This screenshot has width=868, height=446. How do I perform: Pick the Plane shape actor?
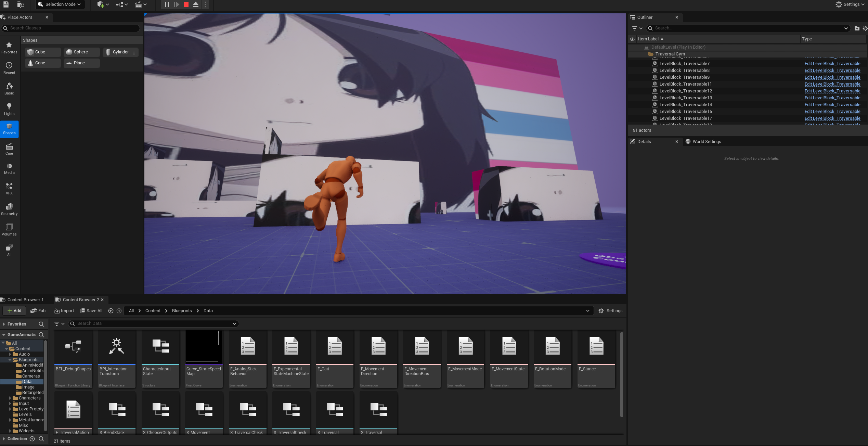(x=81, y=63)
